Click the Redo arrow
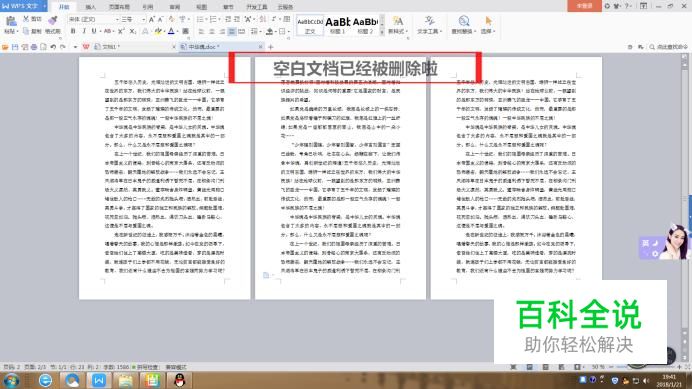Viewport: 692px width, 389px height. click(x=63, y=47)
